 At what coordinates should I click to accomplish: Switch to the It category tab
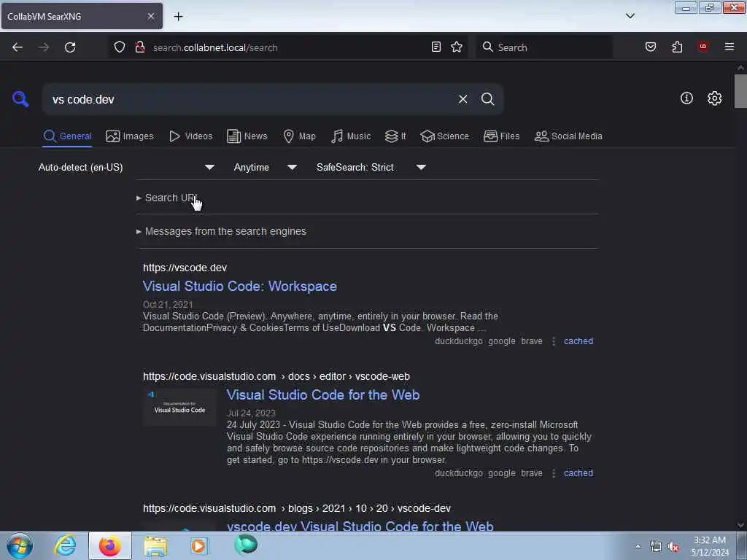click(395, 136)
